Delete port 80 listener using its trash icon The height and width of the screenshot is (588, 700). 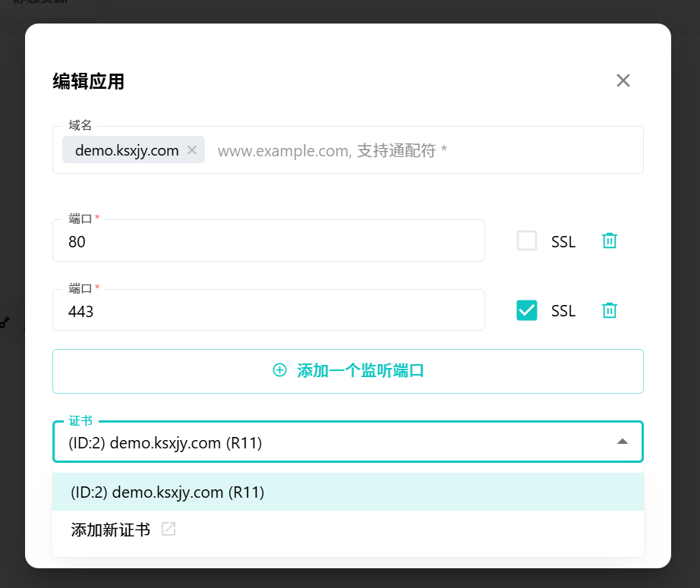click(x=609, y=241)
